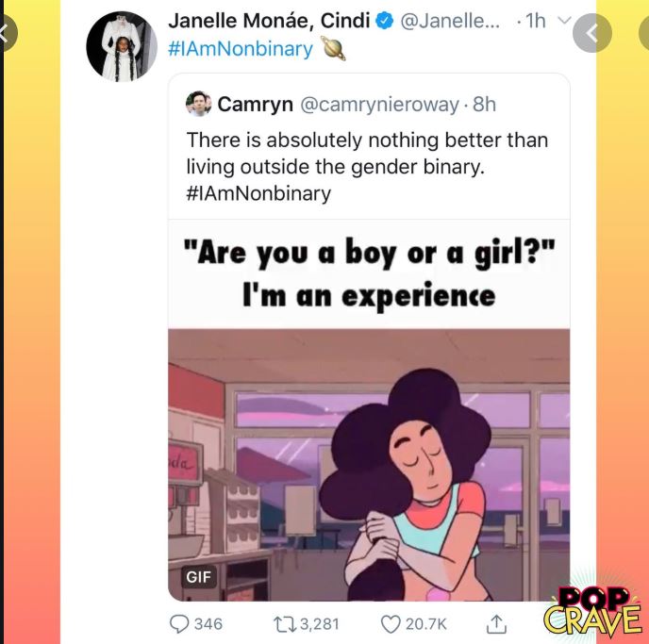The width and height of the screenshot is (649, 644).
Task: Click the black #IAmNonbinary hashtag in quote
Action: tap(258, 193)
